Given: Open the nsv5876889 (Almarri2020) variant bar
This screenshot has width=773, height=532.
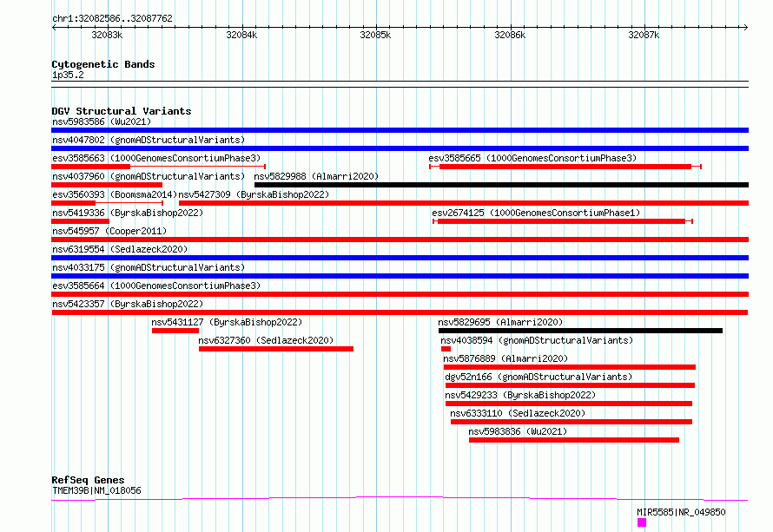Looking at the screenshot, I should 570,367.
